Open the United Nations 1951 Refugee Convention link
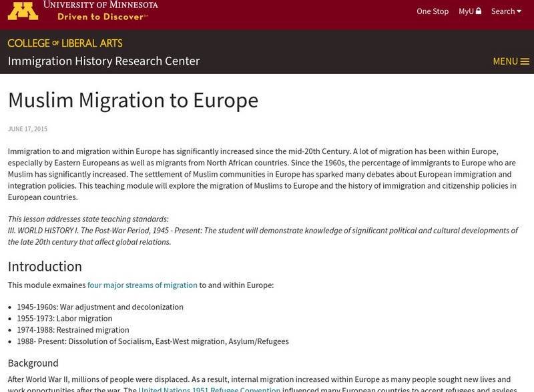The image size is (534, 392). click(x=210, y=389)
